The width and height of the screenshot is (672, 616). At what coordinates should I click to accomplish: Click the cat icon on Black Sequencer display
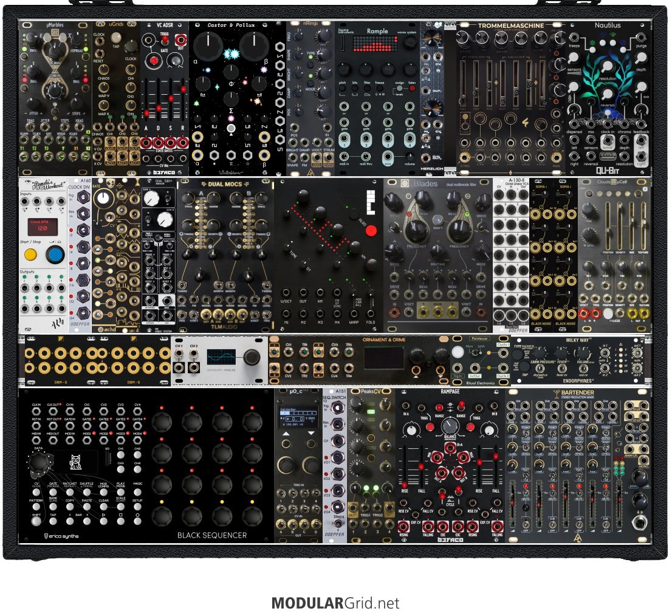[75, 462]
